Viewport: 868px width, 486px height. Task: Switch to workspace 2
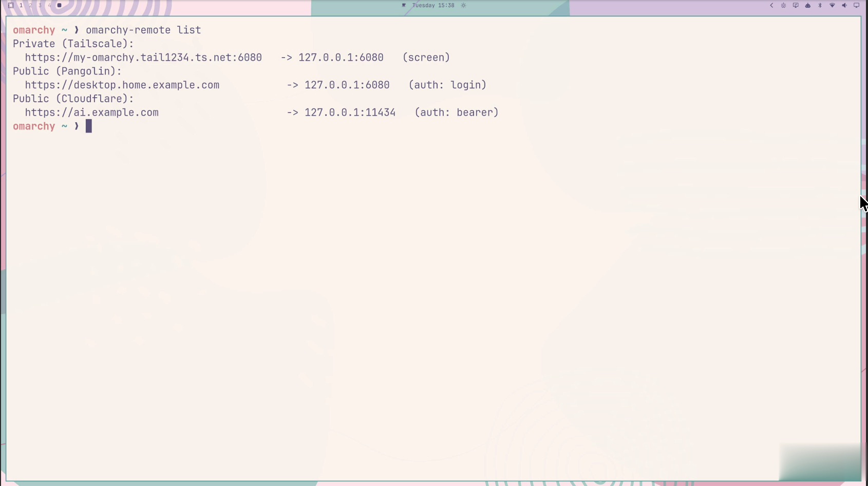(x=30, y=5)
